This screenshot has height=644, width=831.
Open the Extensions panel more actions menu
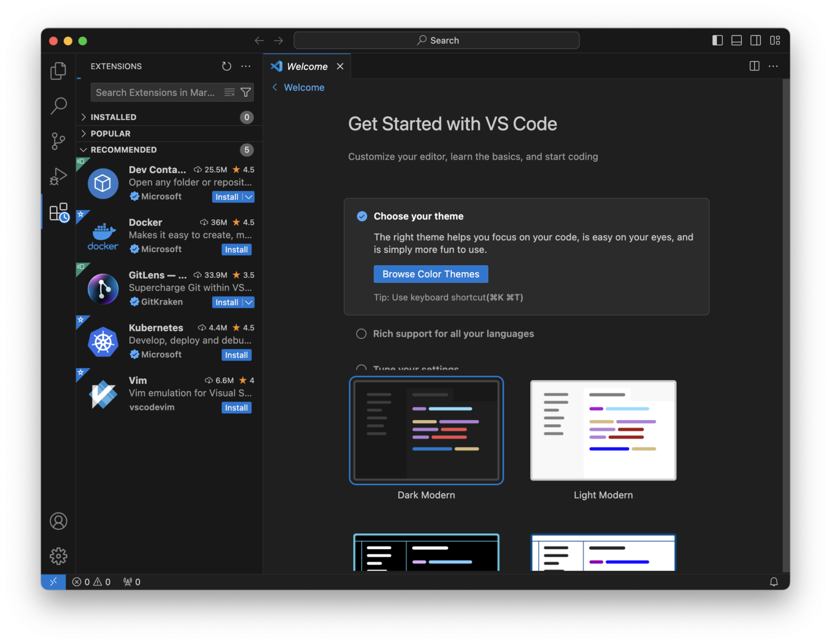[246, 66]
